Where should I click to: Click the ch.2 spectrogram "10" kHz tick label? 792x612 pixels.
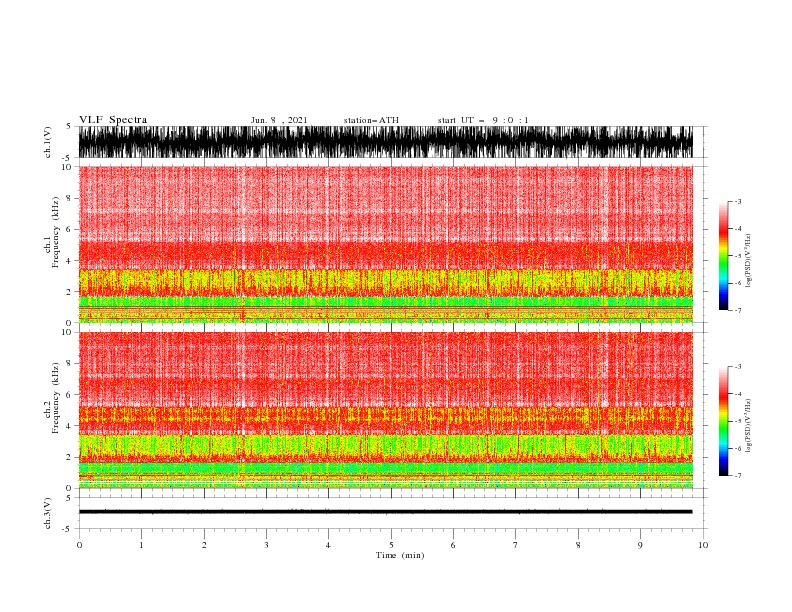[x=67, y=332]
